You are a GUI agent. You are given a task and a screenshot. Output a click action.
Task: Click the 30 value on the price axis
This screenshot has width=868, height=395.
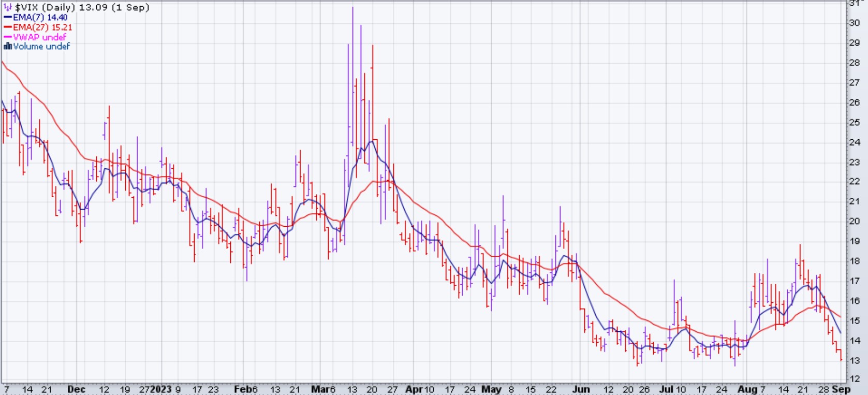[854, 23]
